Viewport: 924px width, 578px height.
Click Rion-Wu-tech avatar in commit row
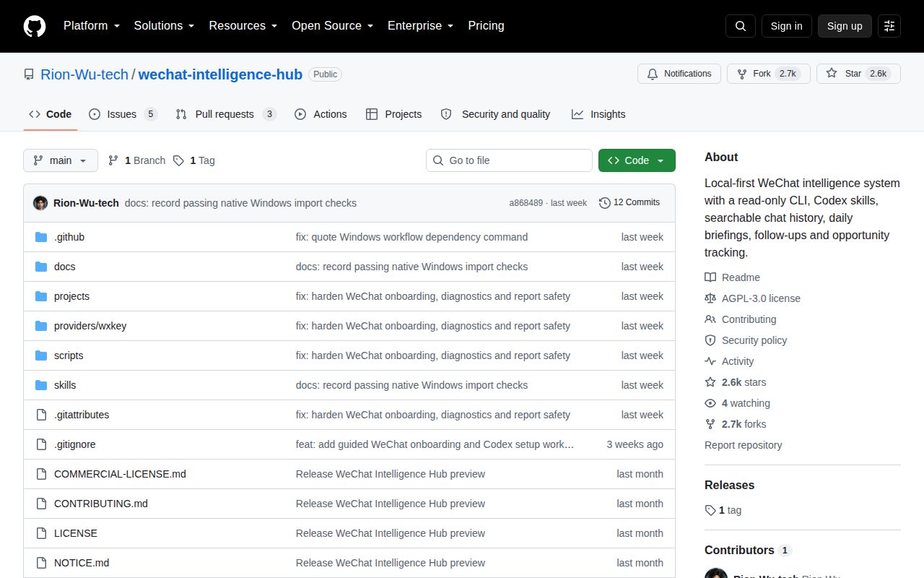[x=40, y=203]
